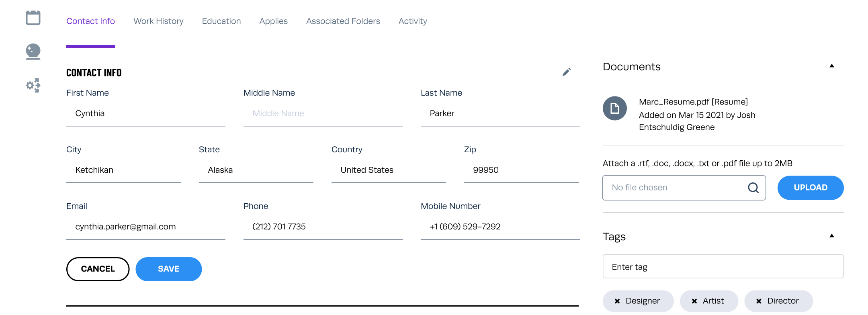Viewport: 868px width, 315px height.
Task: Open the gear workflow settings icon
Action: (33, 85)
